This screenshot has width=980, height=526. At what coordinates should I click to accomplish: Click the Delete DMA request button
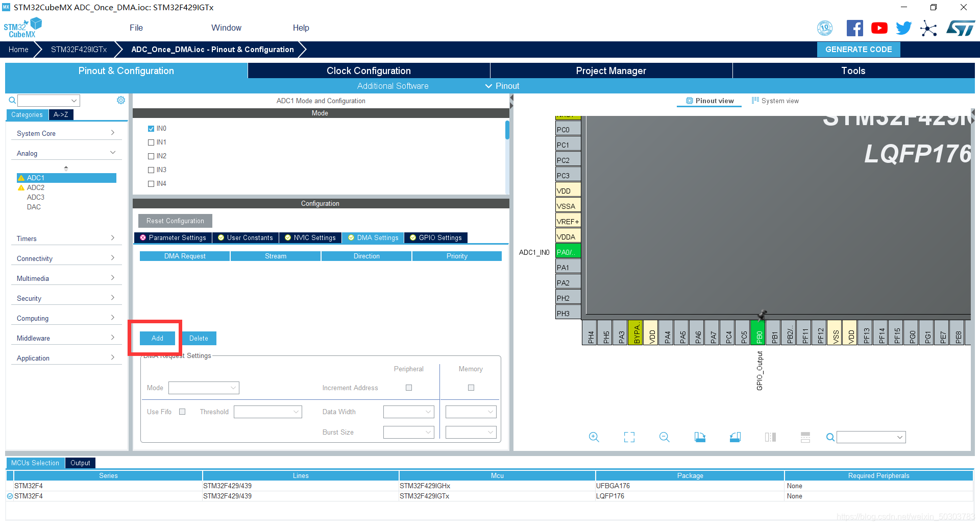pyautogui.click(x=199, y=338)
